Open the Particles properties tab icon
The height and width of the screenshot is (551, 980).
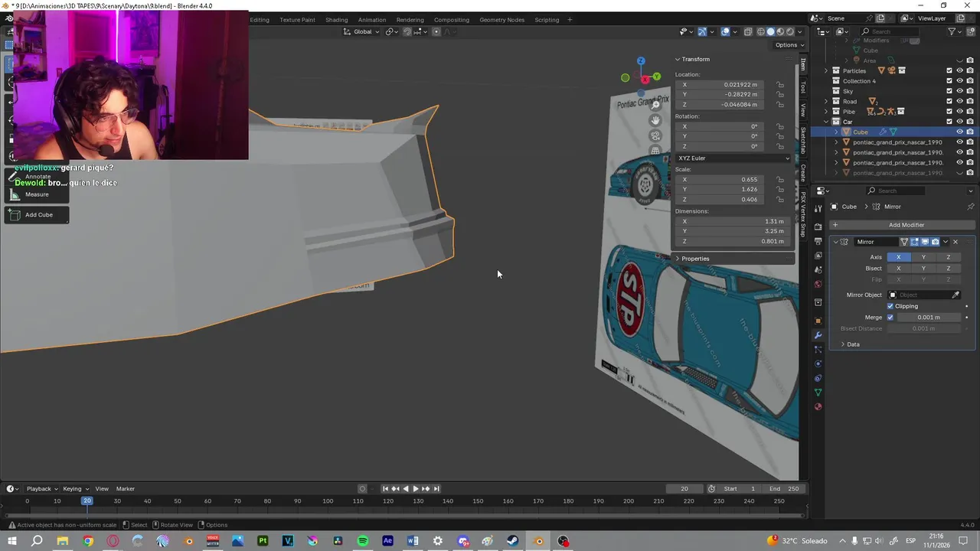pos(818,349)
